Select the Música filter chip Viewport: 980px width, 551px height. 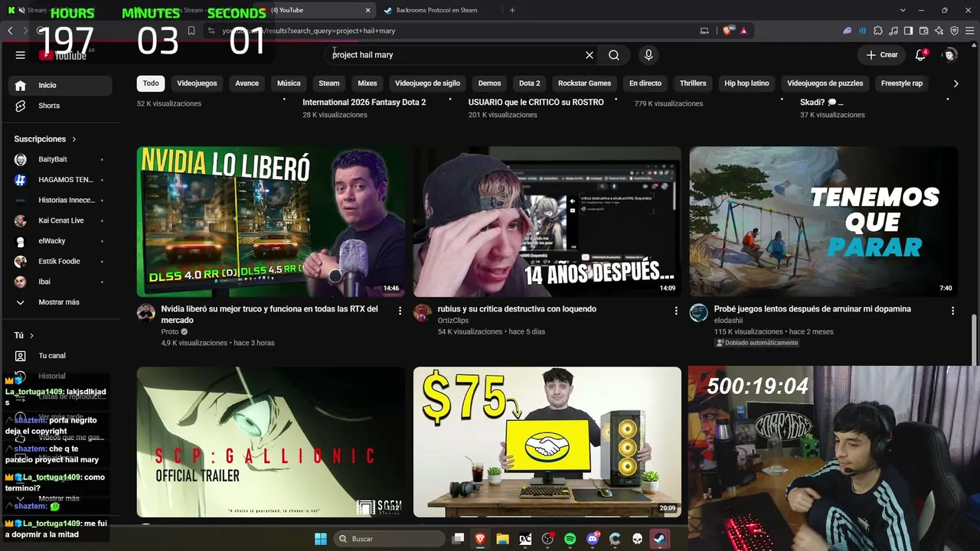(289, 83)
